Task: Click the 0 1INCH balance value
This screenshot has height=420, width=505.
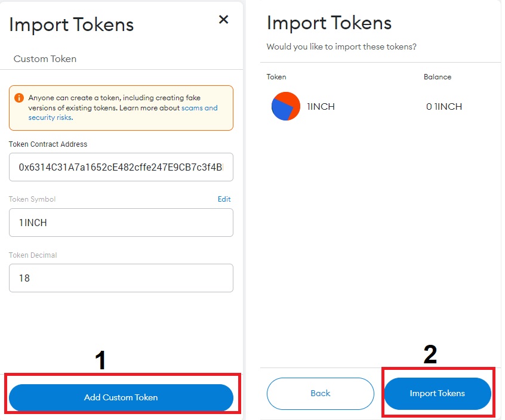Action: tap(444, 107)
